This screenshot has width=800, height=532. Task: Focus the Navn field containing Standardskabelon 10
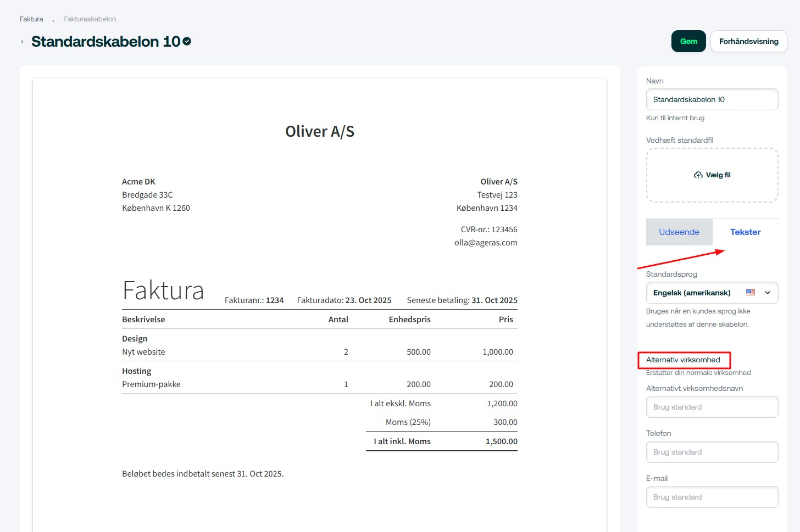pyautogui.click(x=712, y=99)
